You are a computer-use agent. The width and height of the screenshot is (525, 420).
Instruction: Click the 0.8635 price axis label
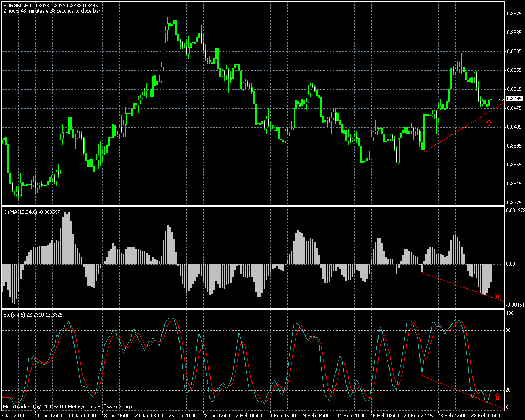click(514, 33)
